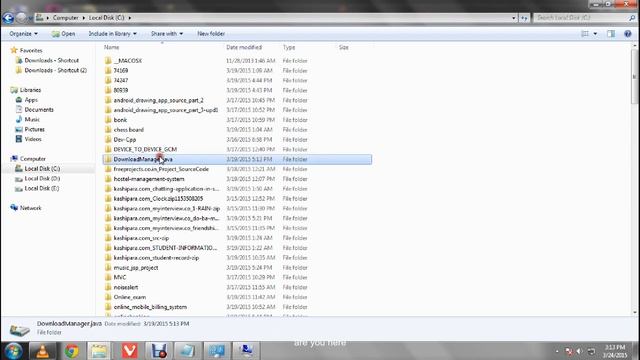This screenshot has height=360, width=640.
Task: Open the Pictures library
Action: click(x=34, y=129)
